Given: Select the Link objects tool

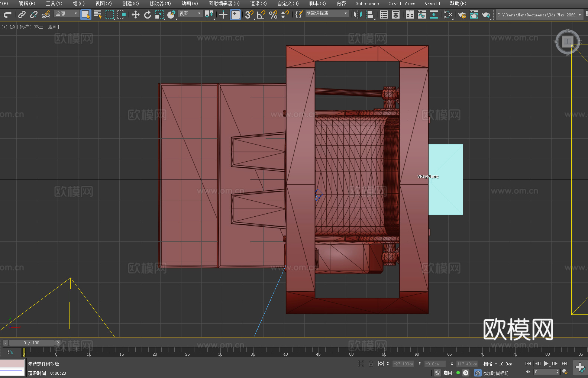Looking at the screenshot, I should 22,14.
